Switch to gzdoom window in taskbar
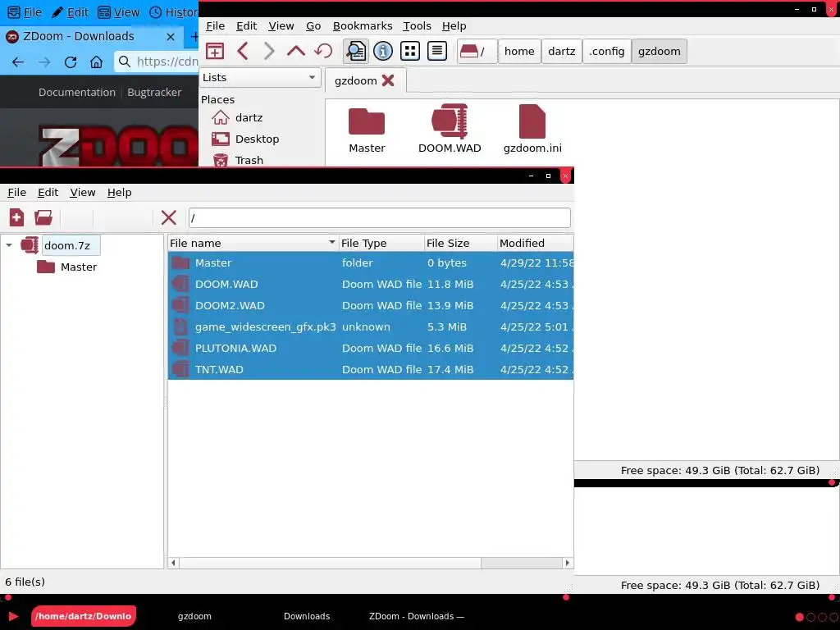The height and width of the screenshot is (630, 840). (194, 616)
